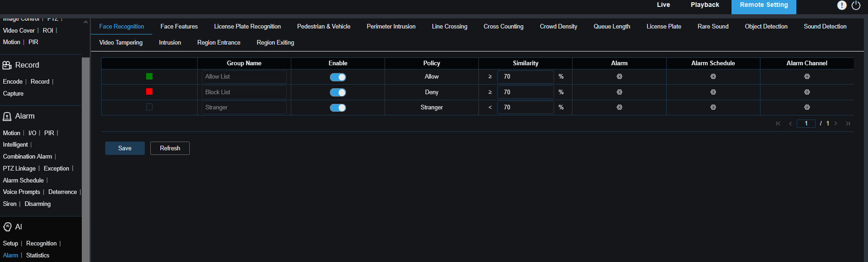Click the AI section icon in sidebar

click(7, 227)
